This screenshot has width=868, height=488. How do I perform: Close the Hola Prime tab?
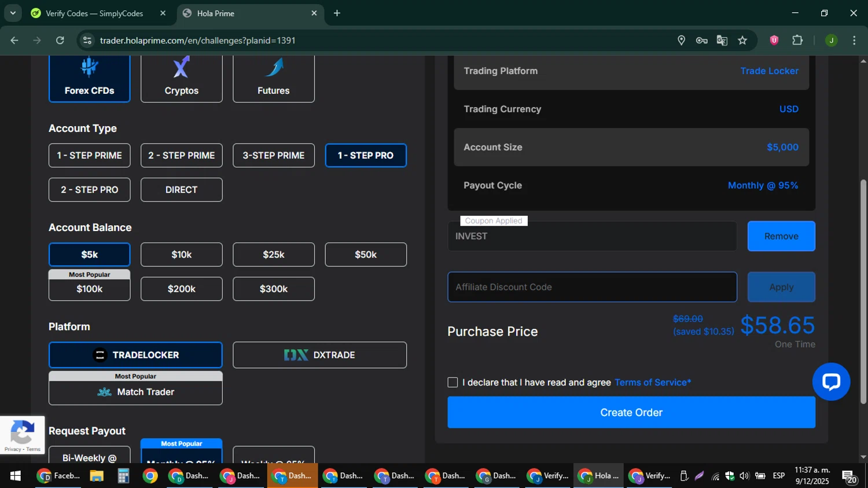pos(314,13)
